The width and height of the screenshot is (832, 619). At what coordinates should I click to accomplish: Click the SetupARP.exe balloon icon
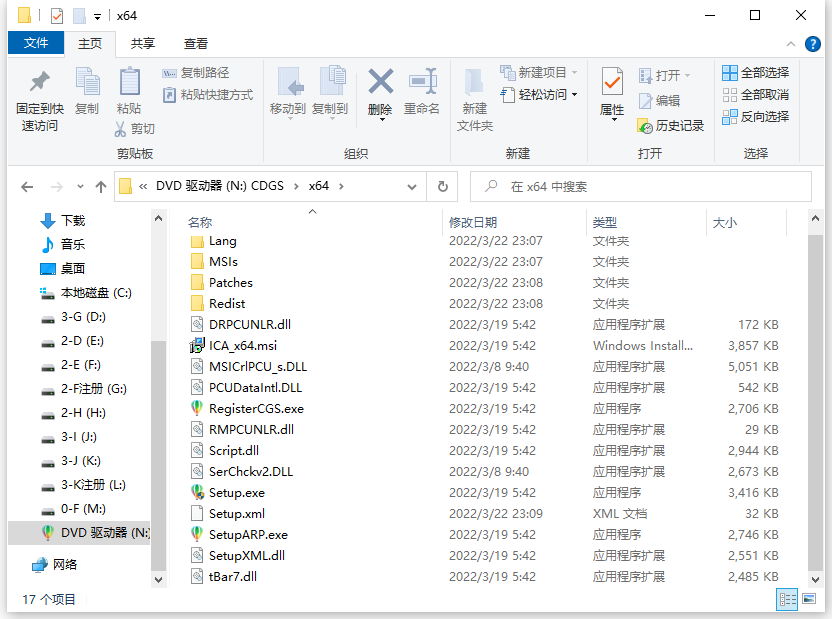[x=197, y=534]
